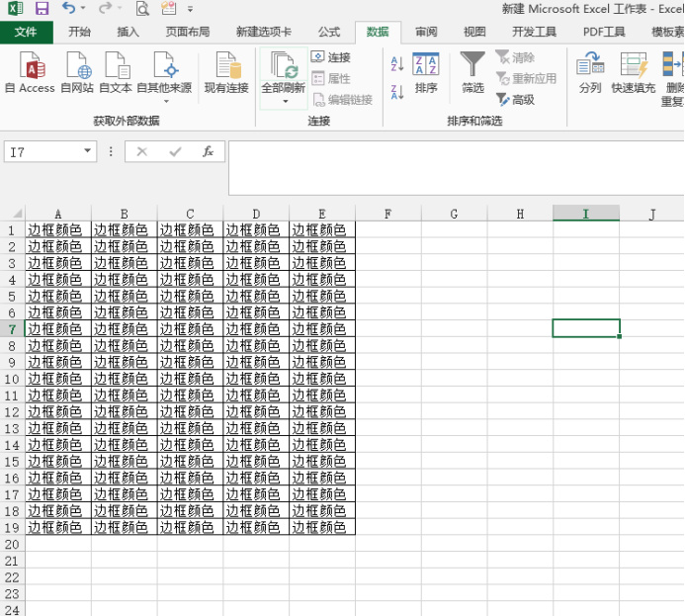Import data from web (自网站)

(77, 72)
